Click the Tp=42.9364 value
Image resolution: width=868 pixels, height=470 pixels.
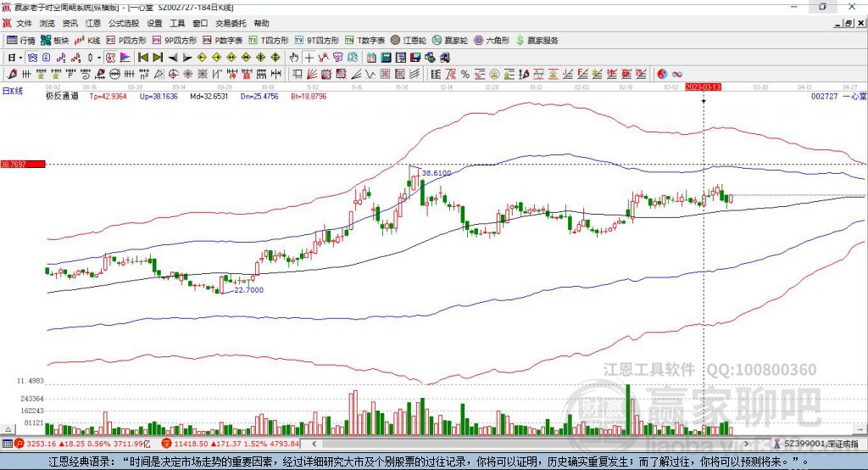[108, 96]
